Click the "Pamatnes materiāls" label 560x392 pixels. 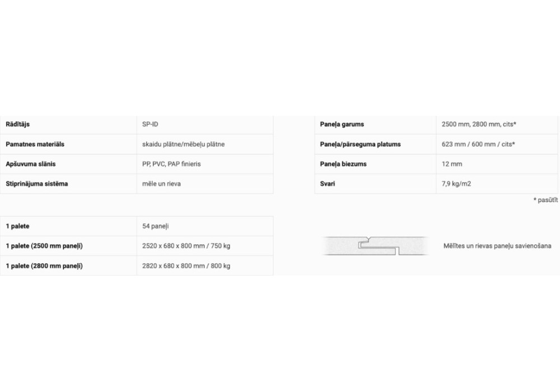pos(35,144)
